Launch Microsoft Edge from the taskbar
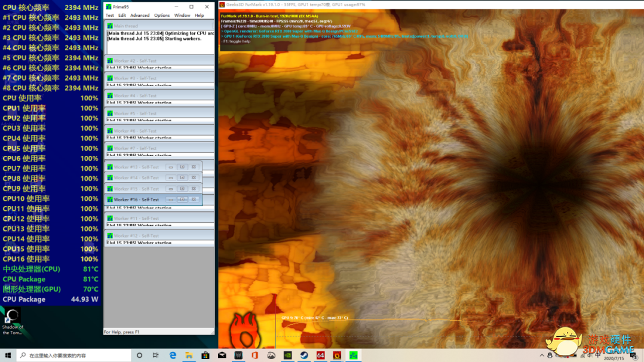The height and width of the screenshot is (362, 644). pyautogui.click(x=173, y=355)
